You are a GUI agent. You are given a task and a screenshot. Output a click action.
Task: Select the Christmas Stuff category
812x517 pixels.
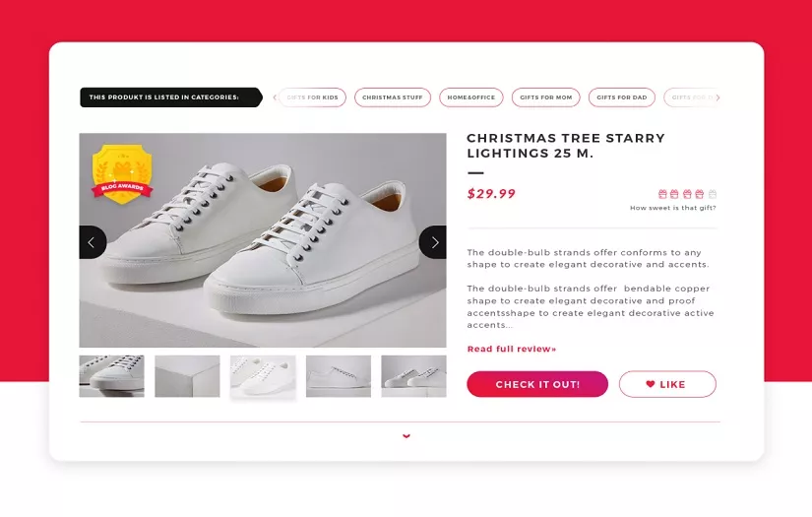tap(392, 97)
